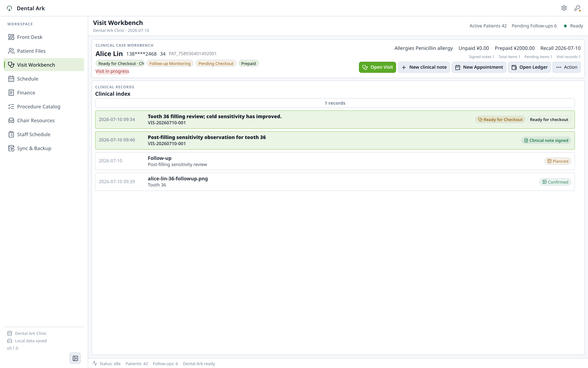Click Pending Follow-ups 6 counter
Screen dimensions: 588x368
coord(534,26)
